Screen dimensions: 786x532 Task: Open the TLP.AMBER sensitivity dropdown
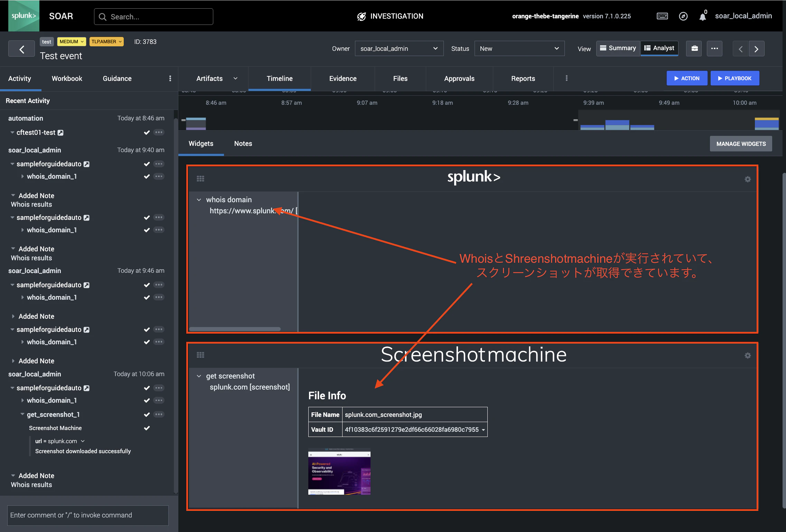pyautogui.click(x=106, y=41)
